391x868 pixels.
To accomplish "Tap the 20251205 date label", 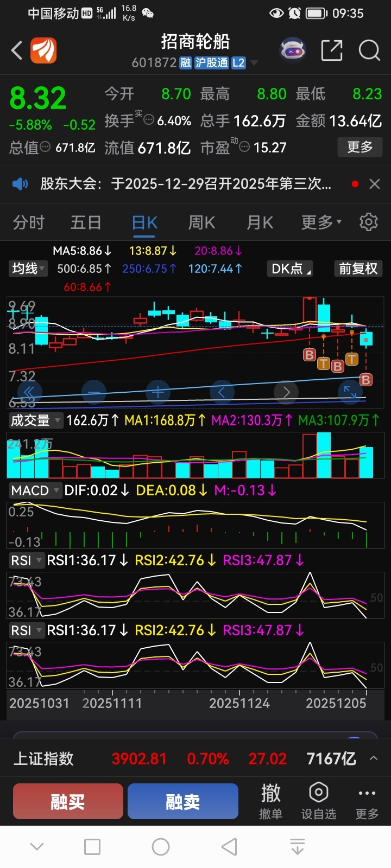I will pos(336,703).
